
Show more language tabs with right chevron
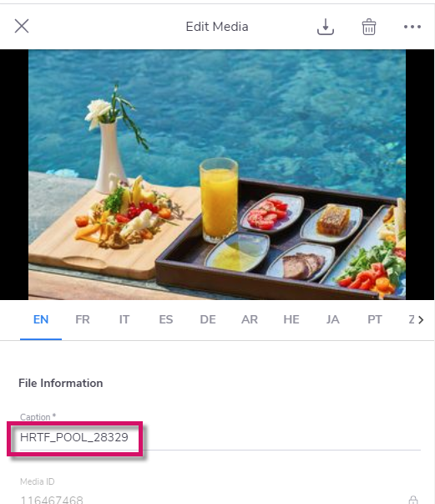coord(421,319)
